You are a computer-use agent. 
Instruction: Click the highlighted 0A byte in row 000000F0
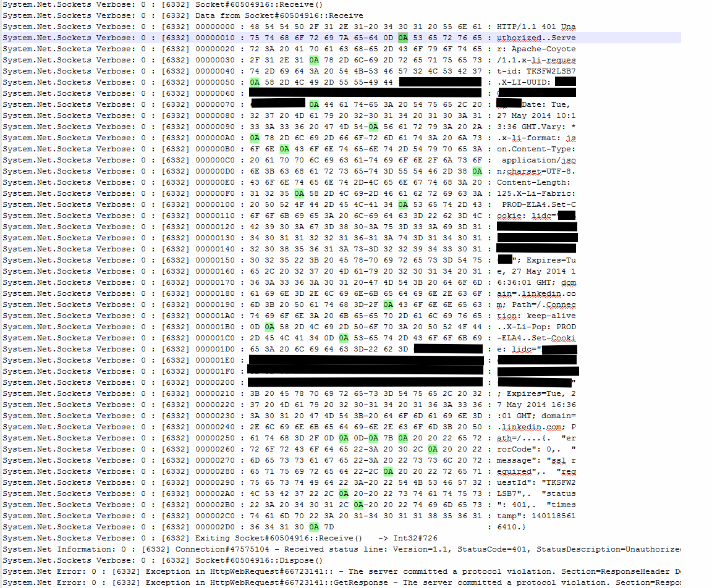[x=299, y=193]
